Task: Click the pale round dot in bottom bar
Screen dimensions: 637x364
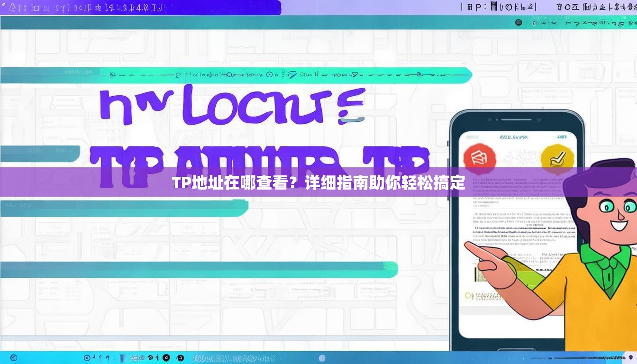Action: tap(322, 358)
